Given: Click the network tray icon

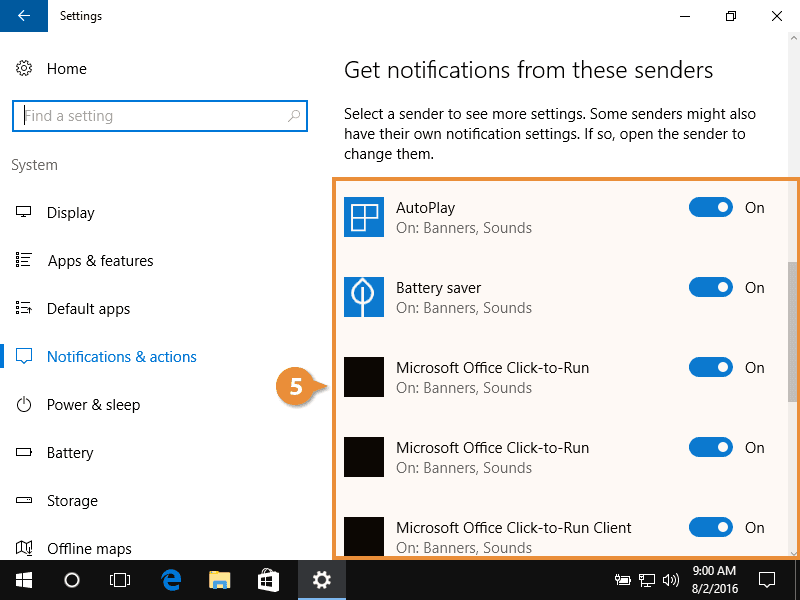Looking at the screenshot, I should [647, 580].
